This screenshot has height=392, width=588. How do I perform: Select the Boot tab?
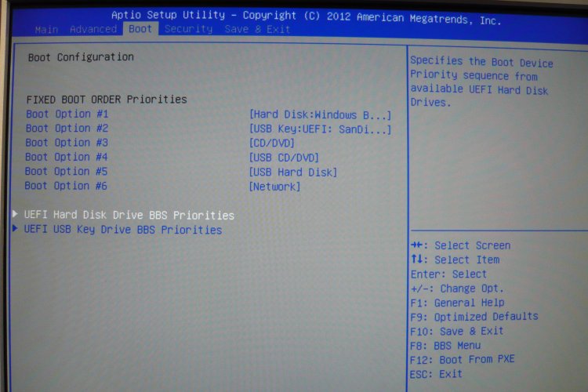coord(140,29)
